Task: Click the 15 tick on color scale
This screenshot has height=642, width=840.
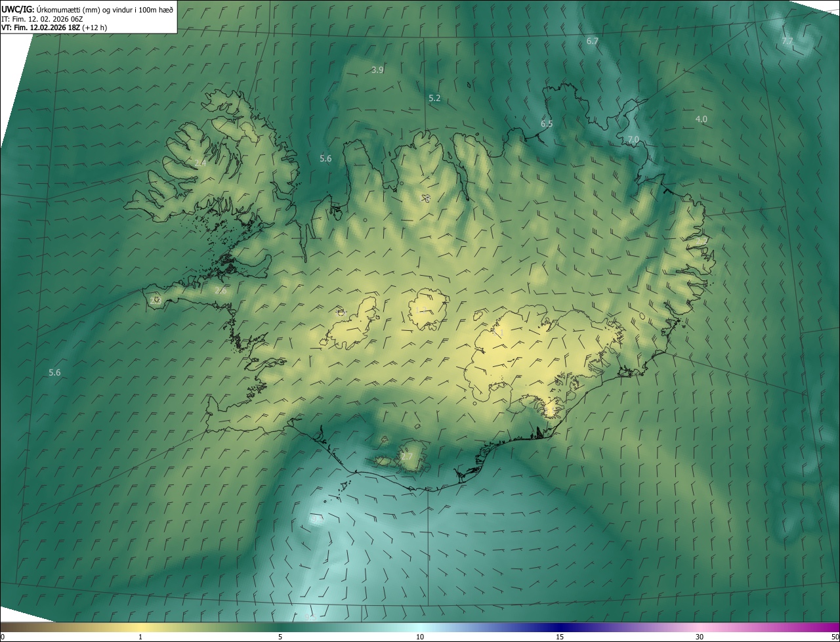Action: [560, 637]
